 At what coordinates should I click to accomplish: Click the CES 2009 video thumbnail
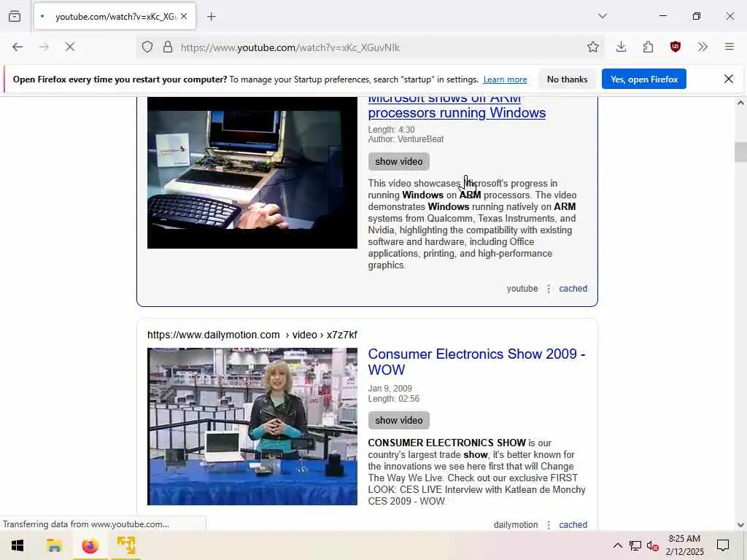(x=252, y=426)
